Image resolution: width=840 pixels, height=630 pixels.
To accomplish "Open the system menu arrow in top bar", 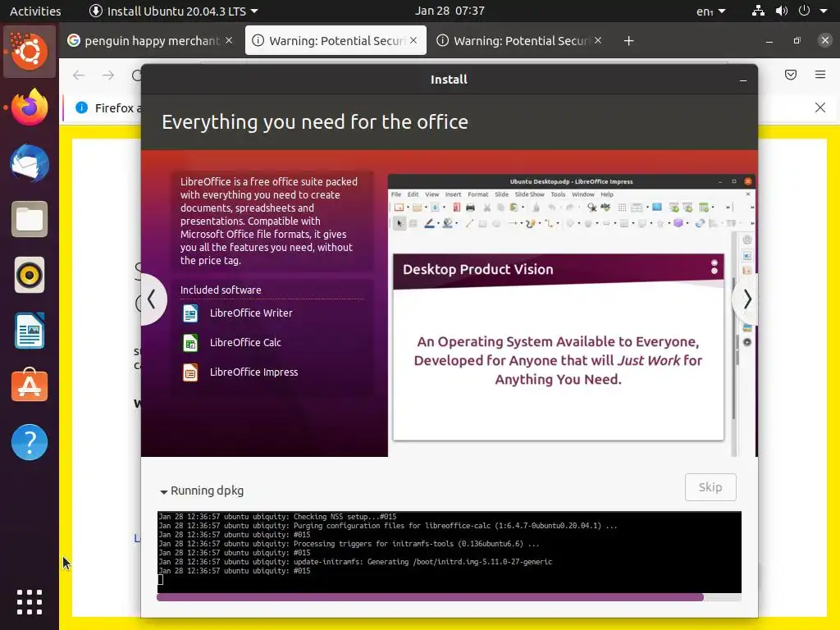I will (824, 11).
